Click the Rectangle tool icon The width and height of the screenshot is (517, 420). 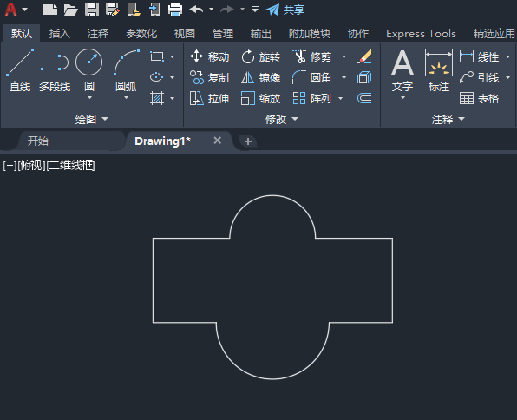[157, 56]
